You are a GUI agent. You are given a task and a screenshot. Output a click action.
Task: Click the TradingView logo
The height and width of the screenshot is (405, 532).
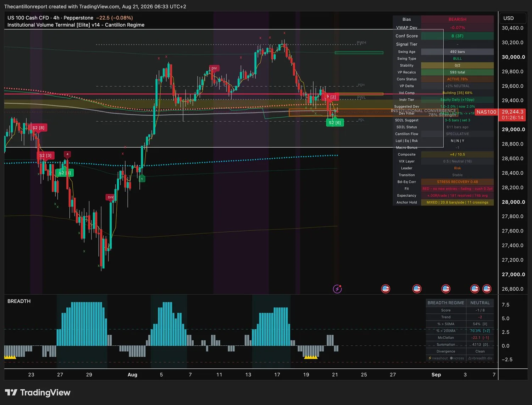(38, 393)
